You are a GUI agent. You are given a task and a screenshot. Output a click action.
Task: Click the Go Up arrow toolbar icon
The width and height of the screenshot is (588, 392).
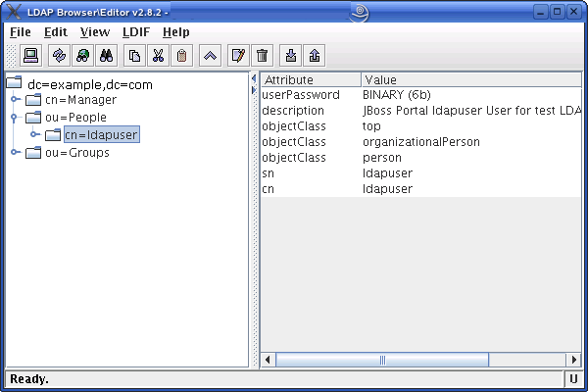click(x=210, y=56)
